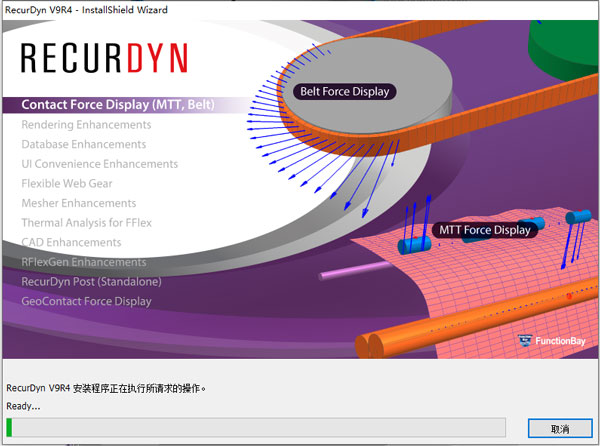
Task: Click the CAD Enhancements text
Action: pyautogui.click(x=71, y=242)
